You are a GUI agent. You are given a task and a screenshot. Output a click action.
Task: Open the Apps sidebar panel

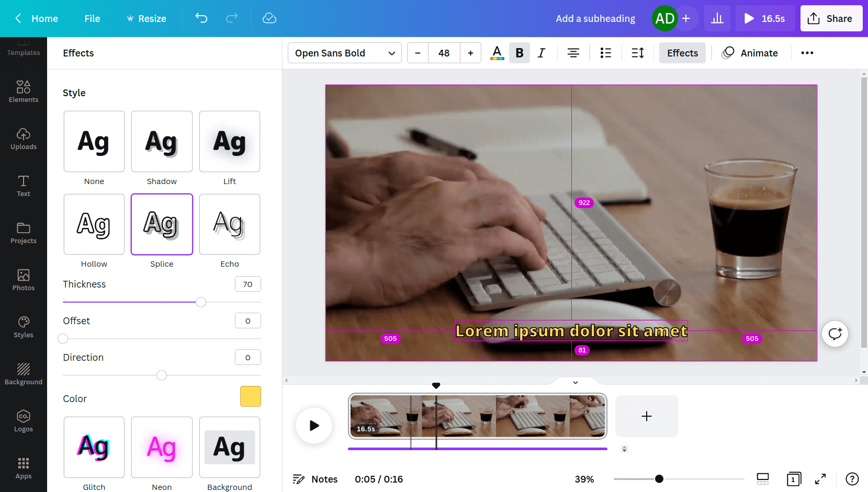click(24, 468)
